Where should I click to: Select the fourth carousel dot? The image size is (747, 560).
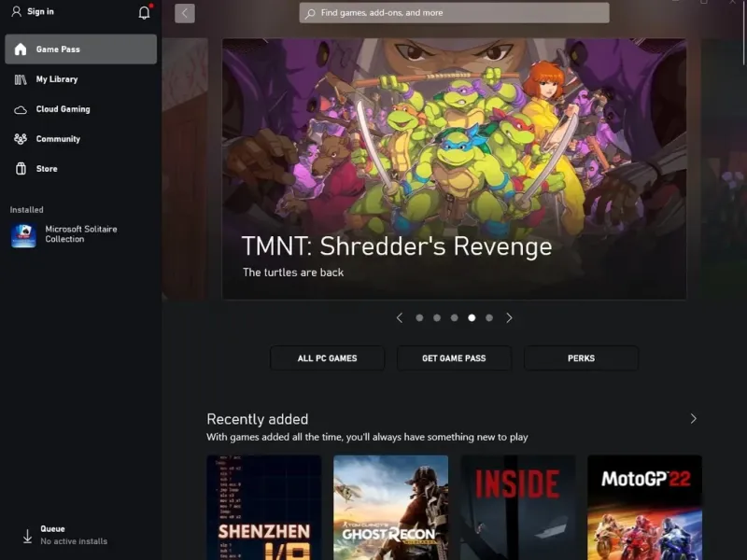[x=472, y=317]
